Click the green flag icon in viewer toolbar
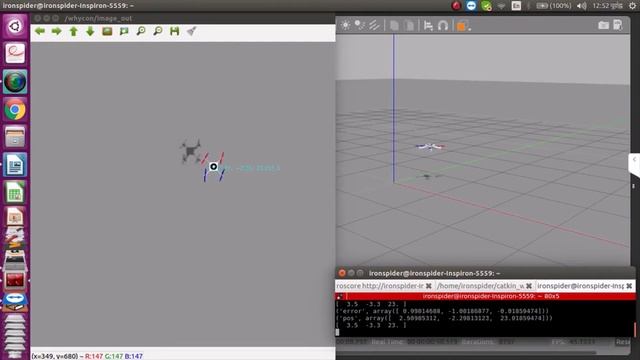Screen dimensions: 640x360 pos(124,31)
